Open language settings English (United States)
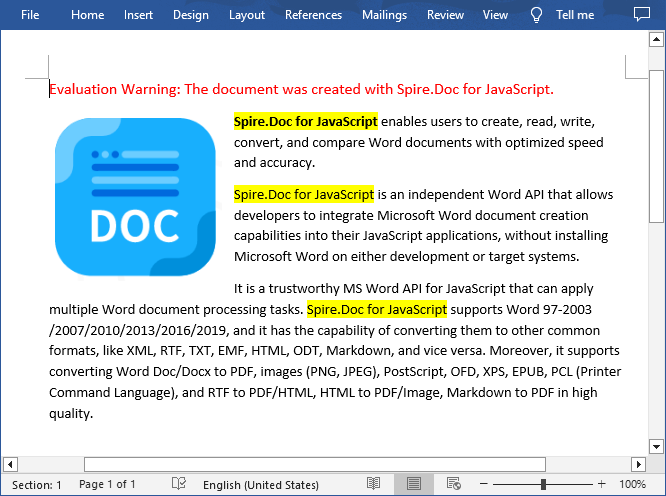Image resolution: width=666 pixels, height=496 pixels. tap(263, 484)
